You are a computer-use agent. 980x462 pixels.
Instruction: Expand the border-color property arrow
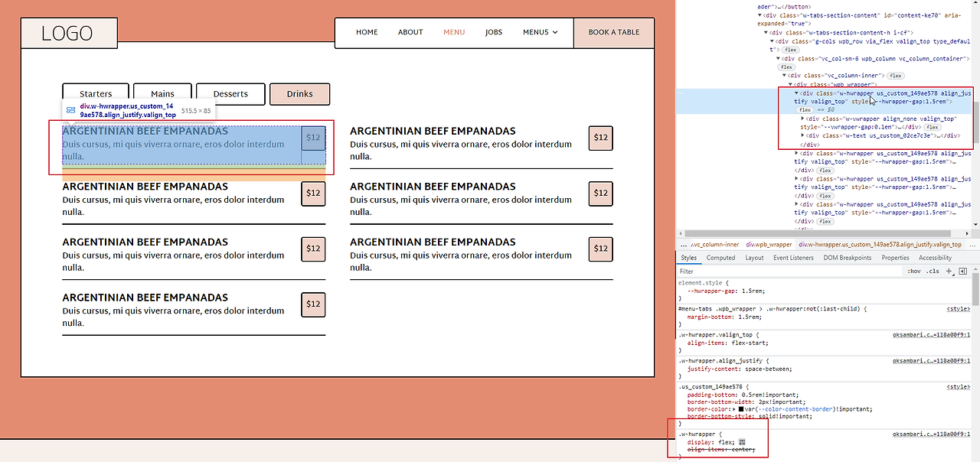(733, 409)
